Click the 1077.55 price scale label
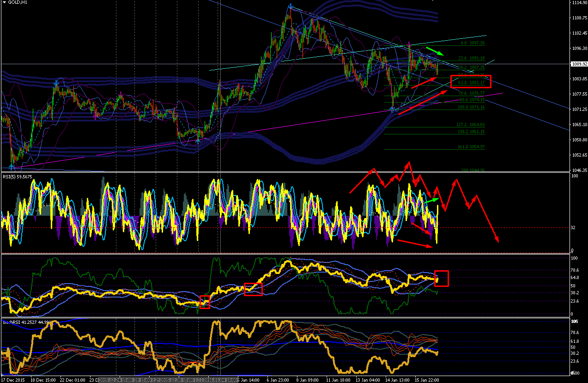The width and height of the screenshot is (588, 383). point(579,94)
